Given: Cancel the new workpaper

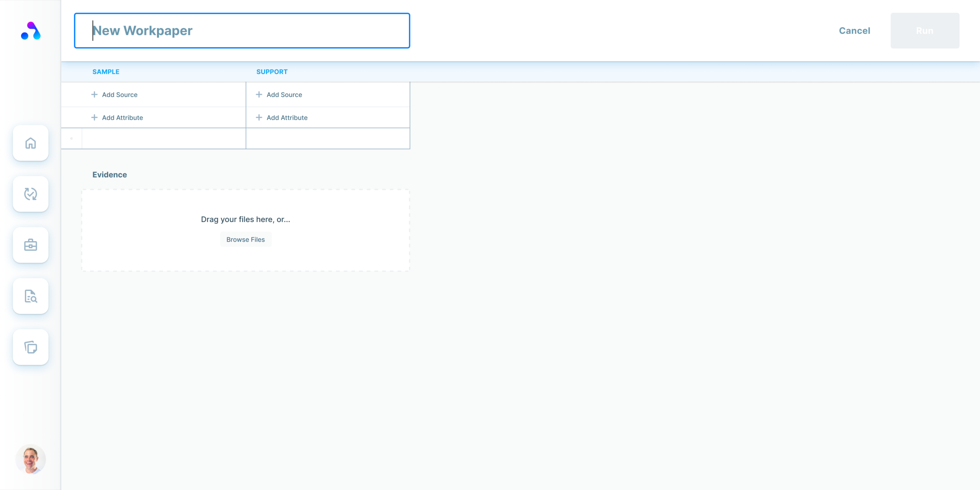Looking at the screenshot, I should tap(854, 31).
